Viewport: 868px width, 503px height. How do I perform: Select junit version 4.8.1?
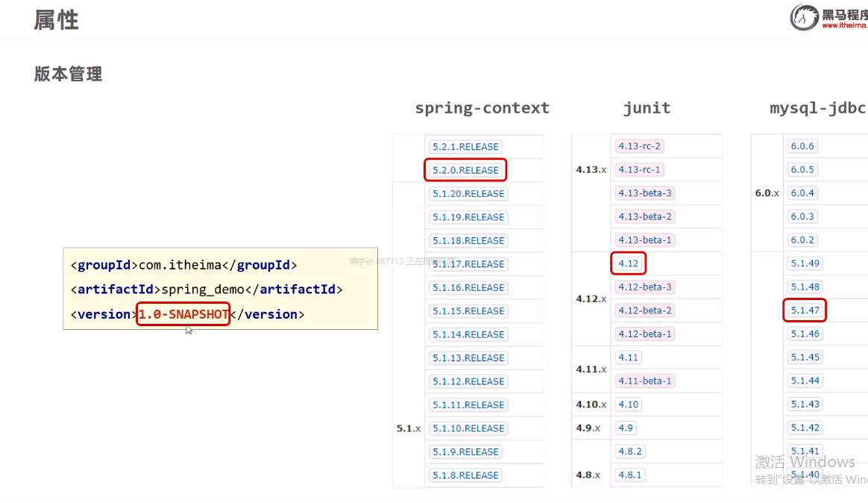[x=630, y=475]
